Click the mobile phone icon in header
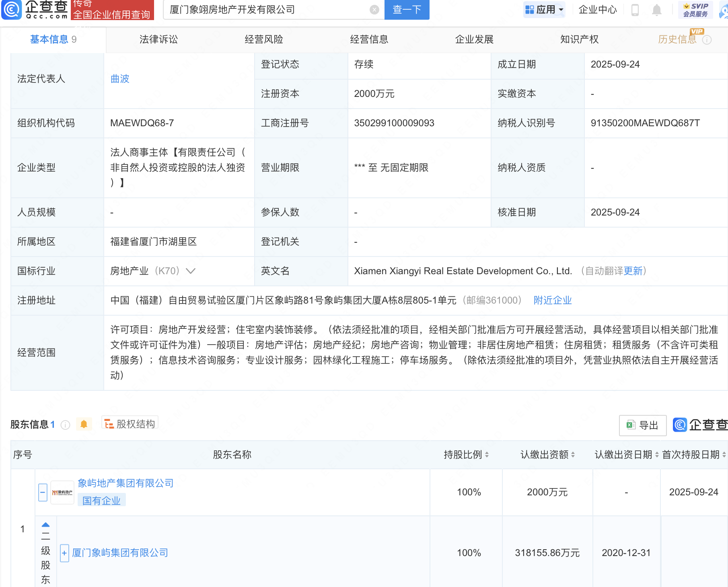 pos(635,10)
